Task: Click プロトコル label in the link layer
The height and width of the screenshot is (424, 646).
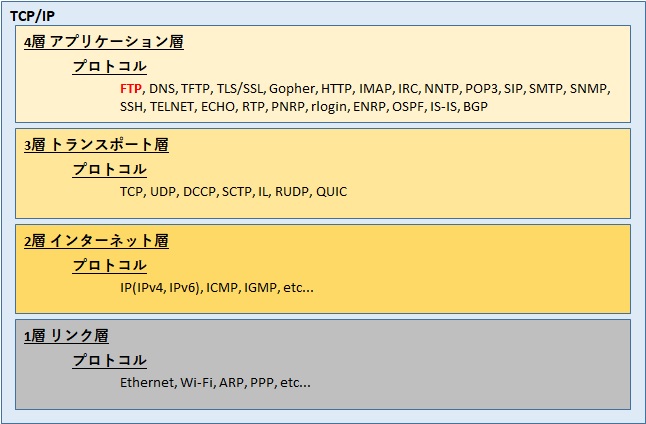Action: (x=109, y=360)
